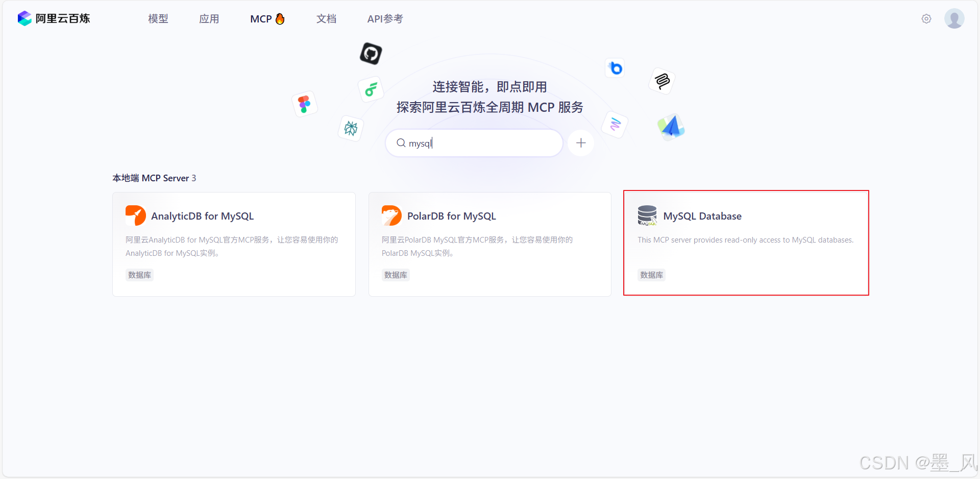Select the MySQL Database MCP server card

[x=746, y=243]
